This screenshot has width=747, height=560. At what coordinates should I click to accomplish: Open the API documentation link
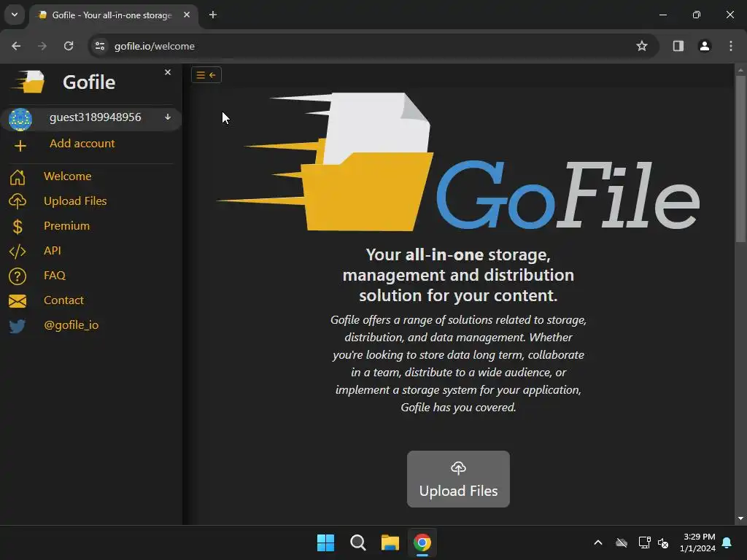(x=53, y=251)
